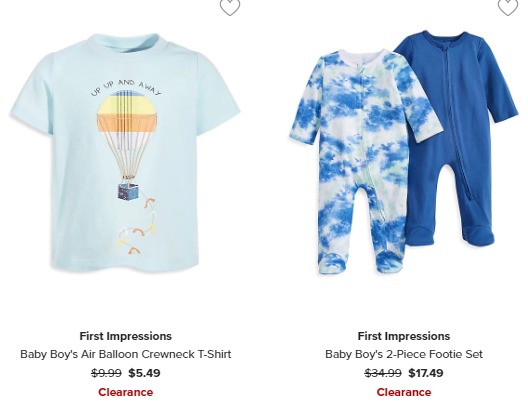Select Clearance label under the Footie Set price
Image resolution: width=528 pixels, height=409 pixels.
[404, 392]
